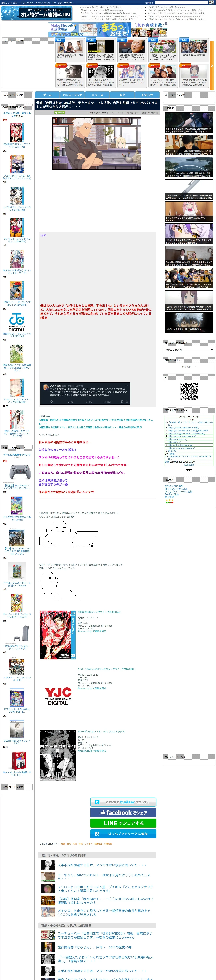The image size is (216, 980).
Task: Open the 小林製薬 tag link
Action: click(x=108, y=844)
